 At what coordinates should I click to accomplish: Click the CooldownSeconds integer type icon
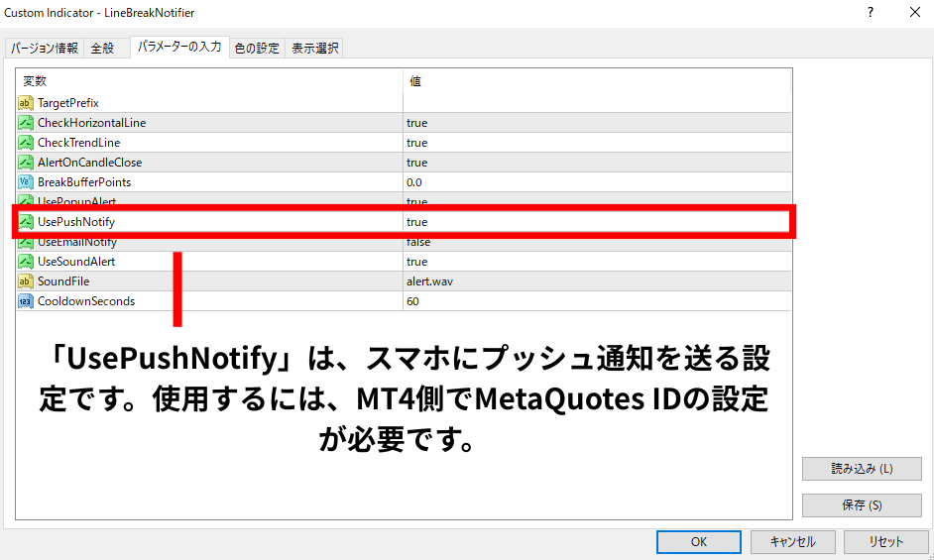pos(26,301)
